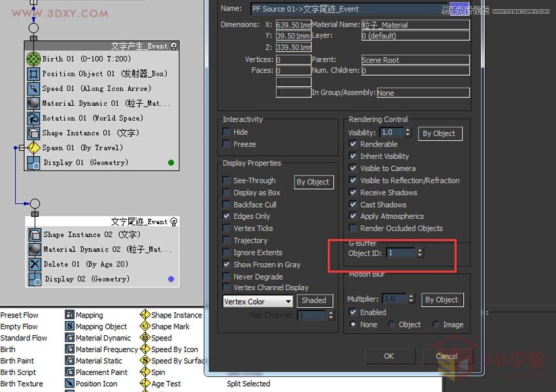Click the Material Dynamic 01 sphere icon
This screenshot has height=392, width=556.
33,103
